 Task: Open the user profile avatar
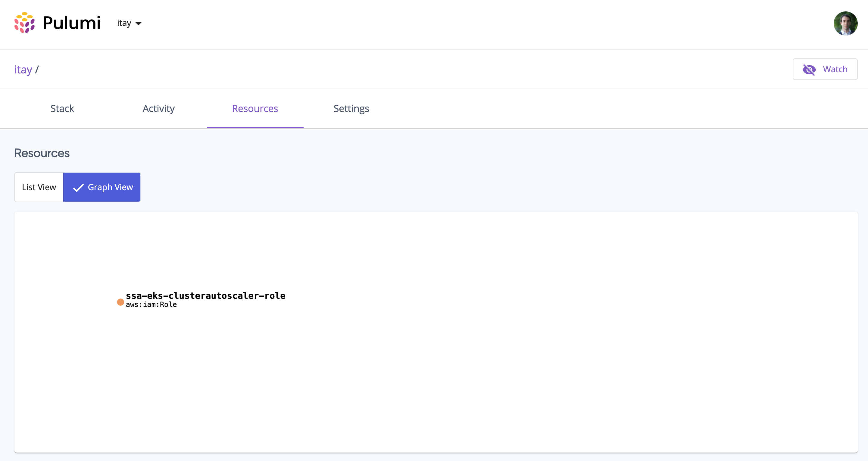(846, 23)
